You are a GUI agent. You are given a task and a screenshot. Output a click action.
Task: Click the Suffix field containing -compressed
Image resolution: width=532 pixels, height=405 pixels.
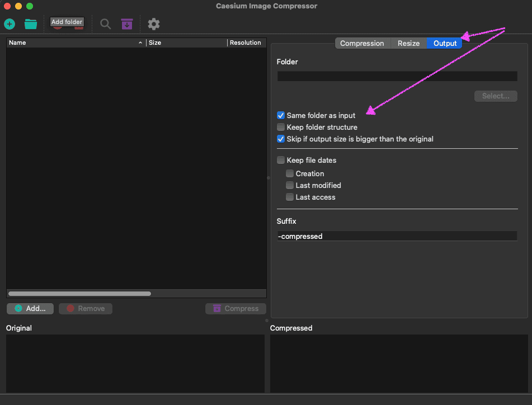click(x=397, y=237)
